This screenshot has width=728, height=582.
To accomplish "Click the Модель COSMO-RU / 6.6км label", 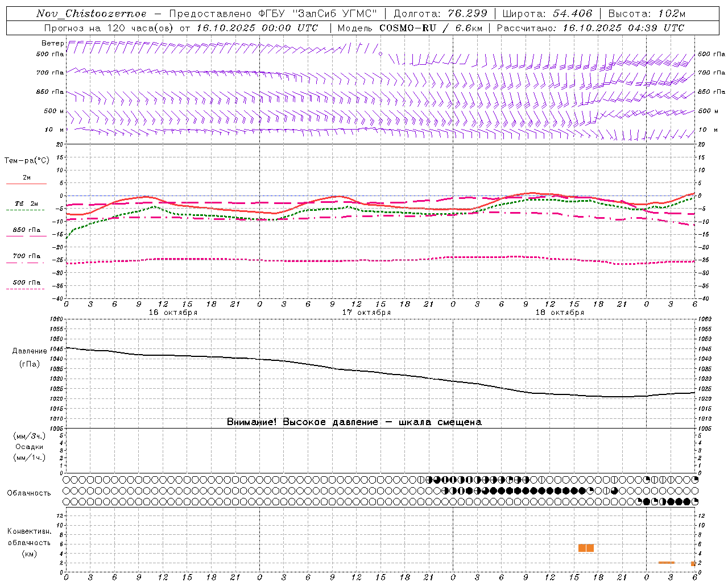I will 409,28.
